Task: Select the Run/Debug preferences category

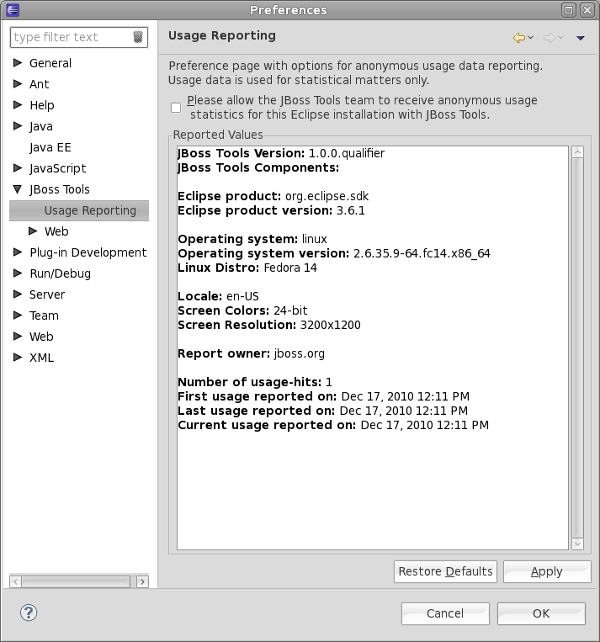Action: (x=60, y=273)
